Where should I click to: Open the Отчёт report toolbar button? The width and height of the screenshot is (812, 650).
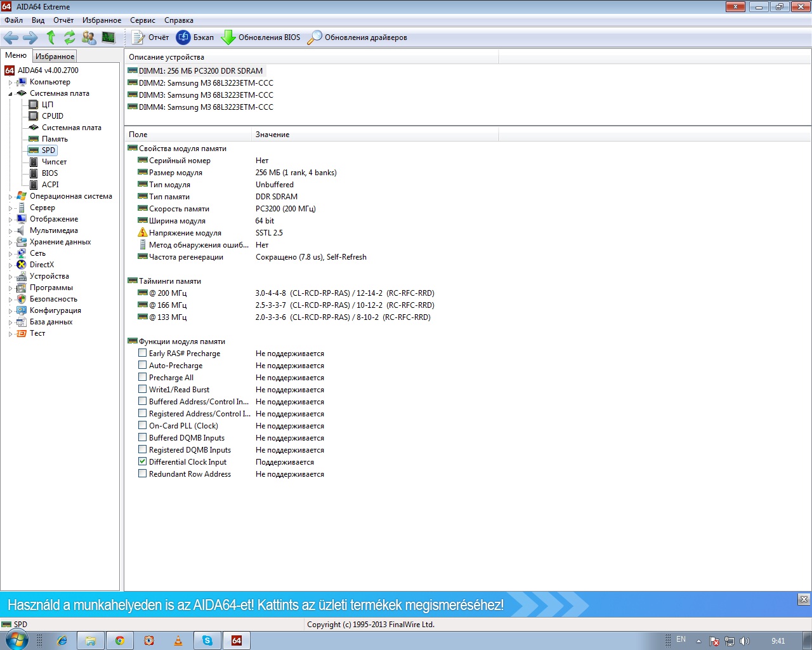(150, 37)
